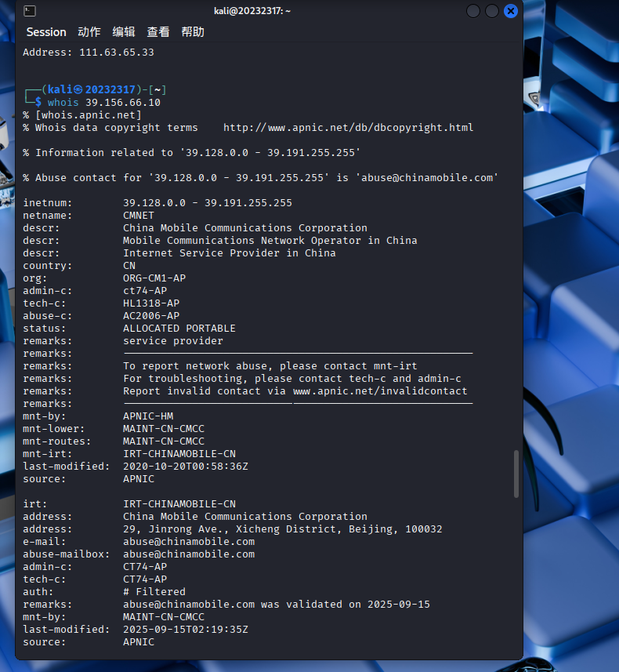Image resolution: width=619 pixels, height=672 pixels.
Task: Click the 'Address: 111.63.65.33' line
Action: pyautogui.click(x=89, y=53)
